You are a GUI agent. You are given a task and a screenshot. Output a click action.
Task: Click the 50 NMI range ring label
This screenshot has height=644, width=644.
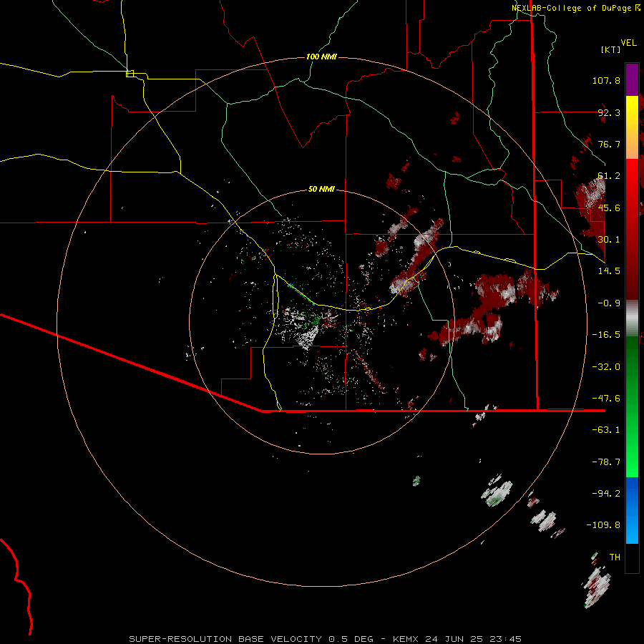click(321, 190)
